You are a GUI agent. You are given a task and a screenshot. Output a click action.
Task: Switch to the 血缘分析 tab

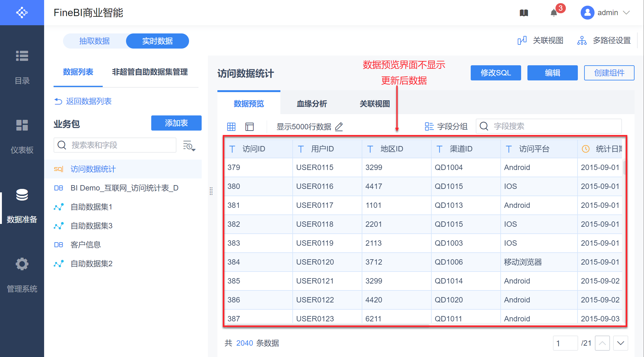click(312, 104)
